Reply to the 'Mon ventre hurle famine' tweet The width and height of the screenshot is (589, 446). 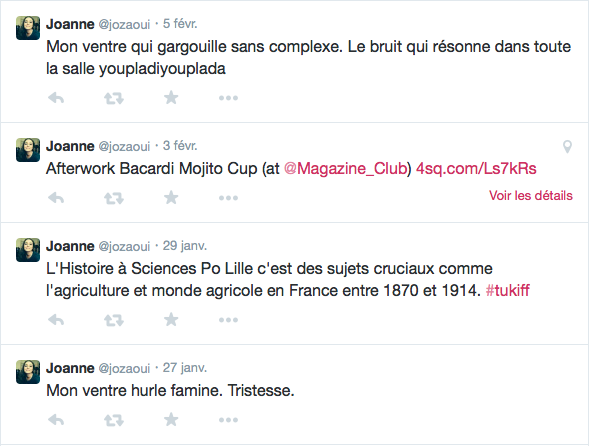point(56,420)
